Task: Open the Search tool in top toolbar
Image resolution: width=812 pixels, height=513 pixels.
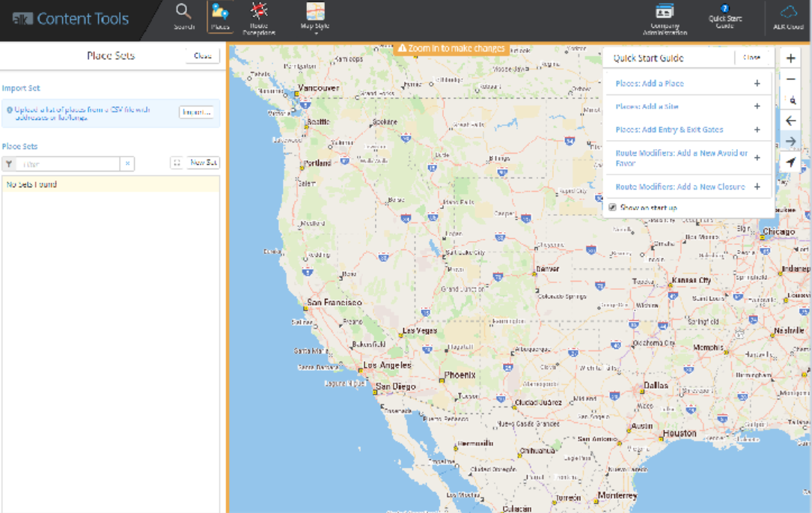Action: 183,16
